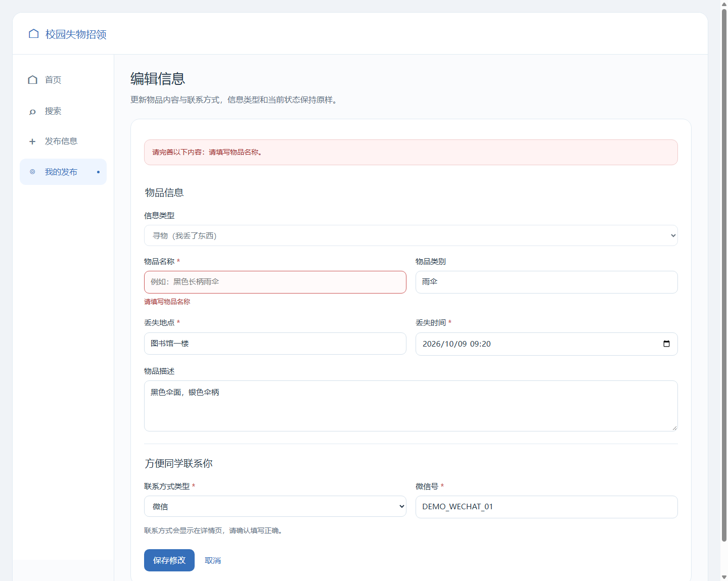728x581 pixels.
Task: Click the 物品信息 section heading
Action: click(x=164, y=192)
